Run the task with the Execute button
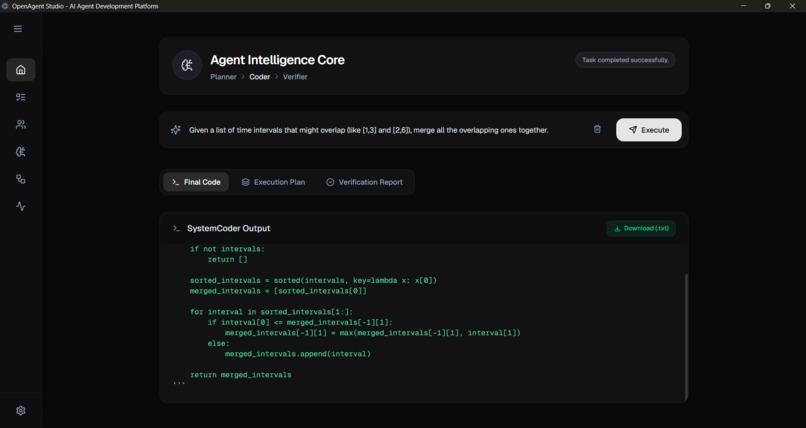Image resolution: width=806 pixels, height=428 pixels. 649,130
